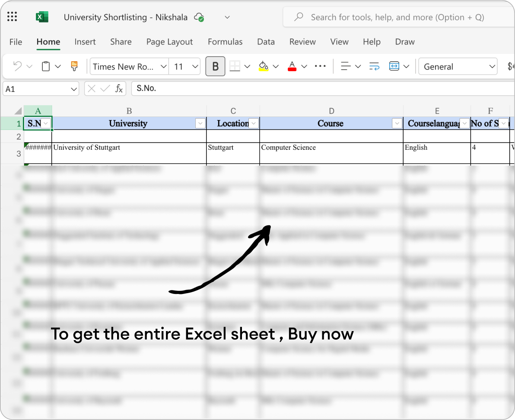Expand the Paste options dropdown
515x420 pixels.
tap(58, 66)
